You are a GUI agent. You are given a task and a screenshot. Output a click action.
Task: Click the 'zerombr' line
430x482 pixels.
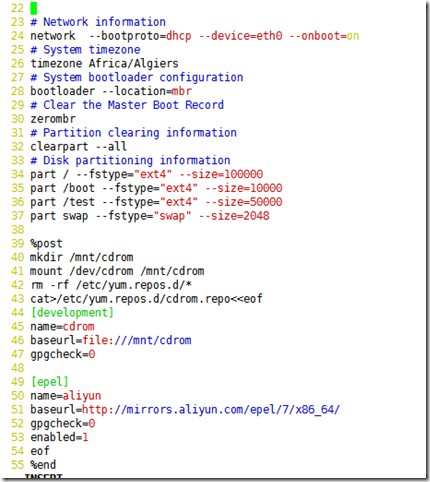tap(53, 119)
